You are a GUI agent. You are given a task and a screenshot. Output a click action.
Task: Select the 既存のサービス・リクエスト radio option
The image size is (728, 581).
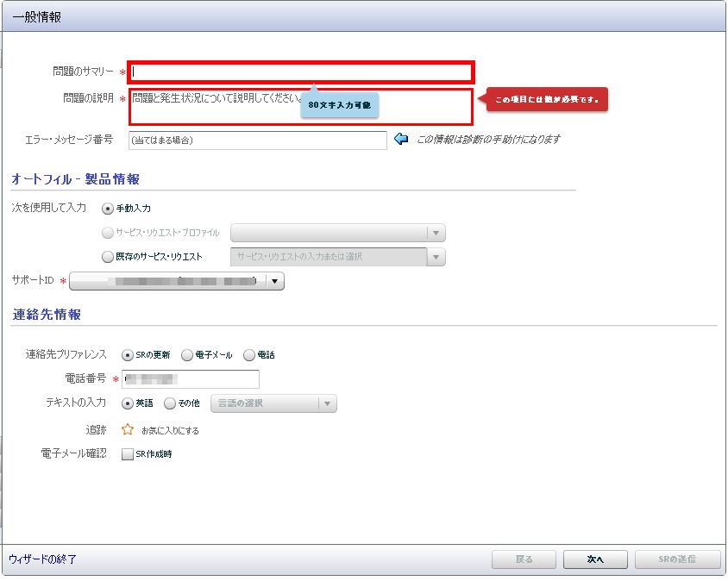108,257
